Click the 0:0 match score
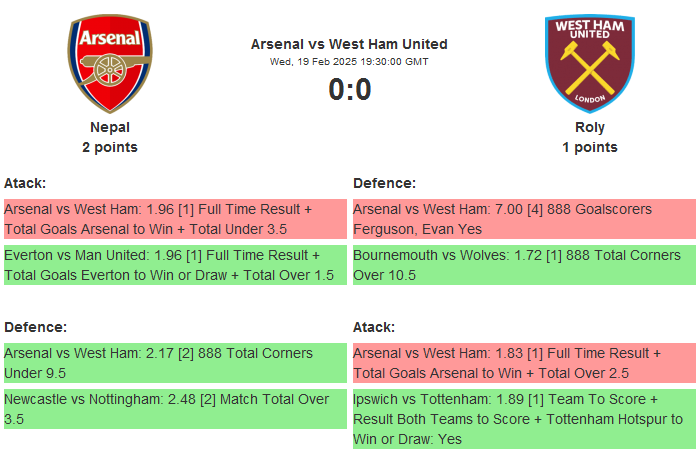700x460 pixels. (349, 90)
